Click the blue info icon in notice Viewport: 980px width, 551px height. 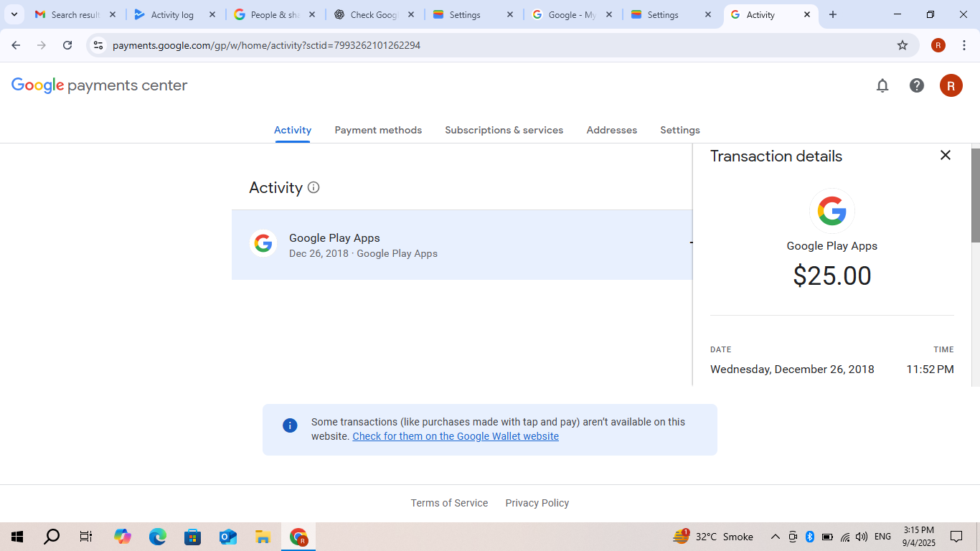pyautogui.click(x=290, y=425)
